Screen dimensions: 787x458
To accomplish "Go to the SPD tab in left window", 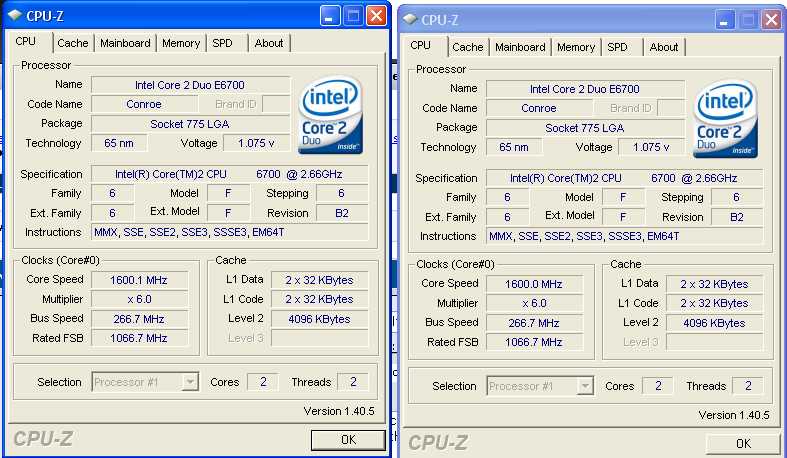I will (222, 43).
